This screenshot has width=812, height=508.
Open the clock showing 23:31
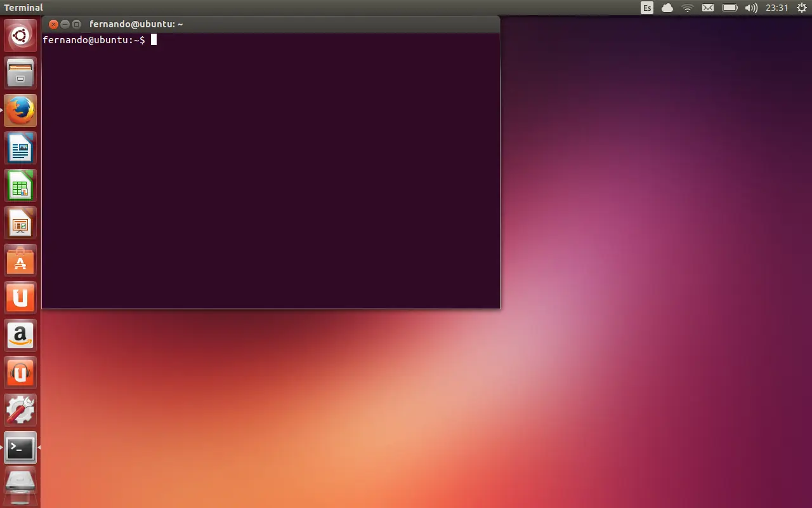[776, 8]
